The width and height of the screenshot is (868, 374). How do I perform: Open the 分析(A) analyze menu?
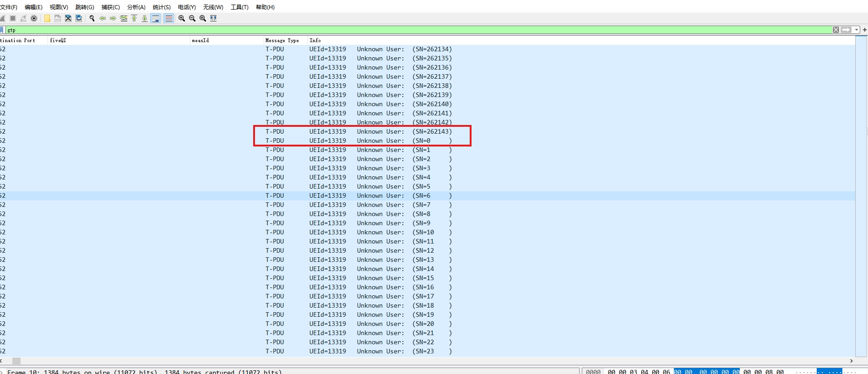[136, 7]
